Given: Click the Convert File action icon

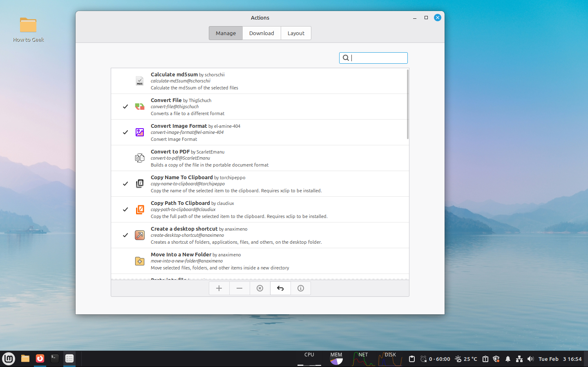Looking at the screenshot, I should pyautogui.click(x=140, y=107).
